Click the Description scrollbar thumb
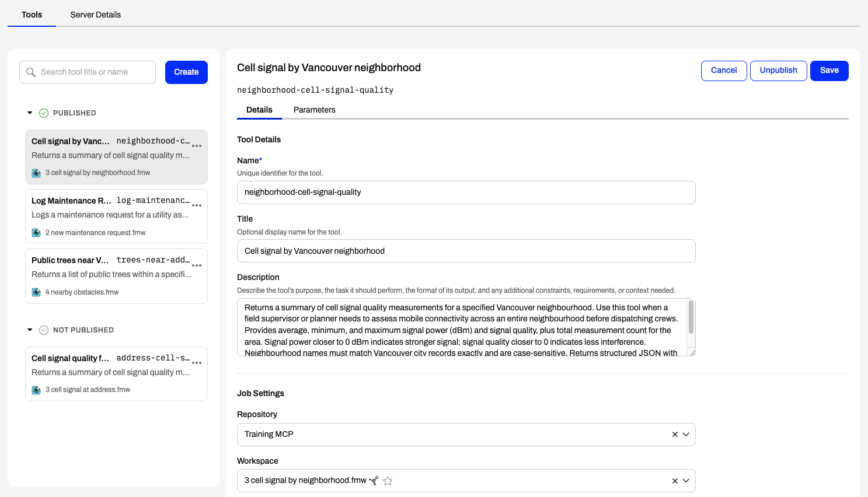 tap(691, 317)
